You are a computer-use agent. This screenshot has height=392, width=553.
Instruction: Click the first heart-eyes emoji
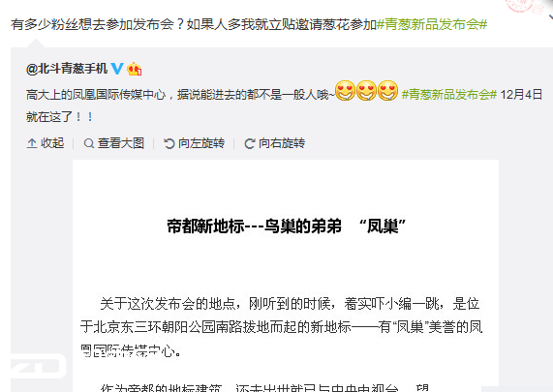345,91
